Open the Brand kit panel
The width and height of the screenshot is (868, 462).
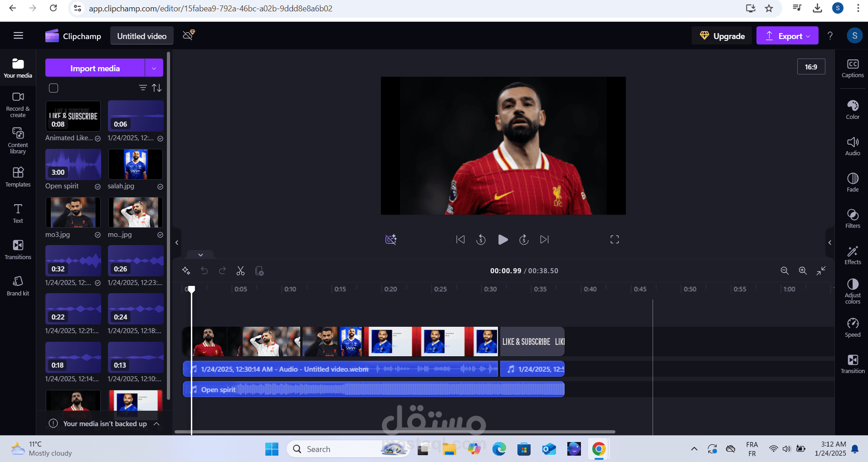point(18,286)
